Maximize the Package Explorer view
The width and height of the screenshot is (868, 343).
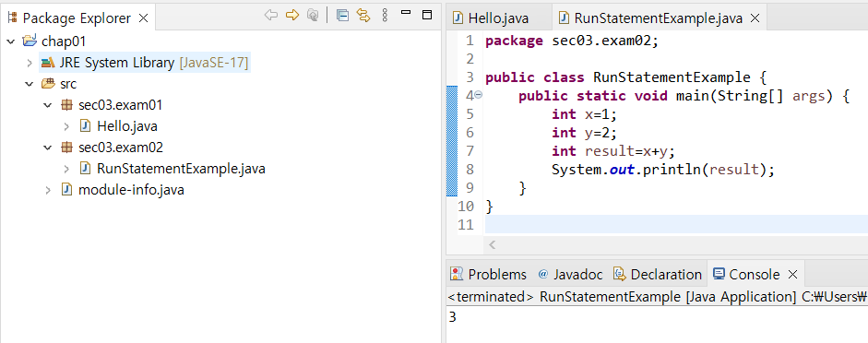point(427,15)
